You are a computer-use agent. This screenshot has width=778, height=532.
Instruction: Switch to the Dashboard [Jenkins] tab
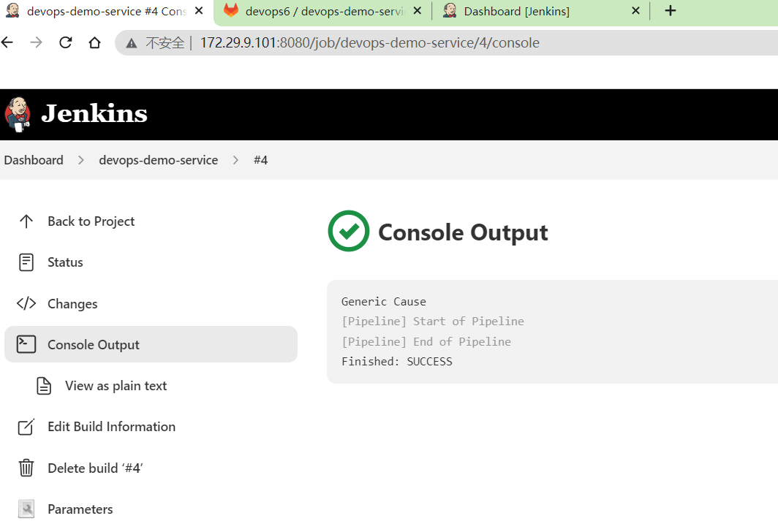(541, 12)
